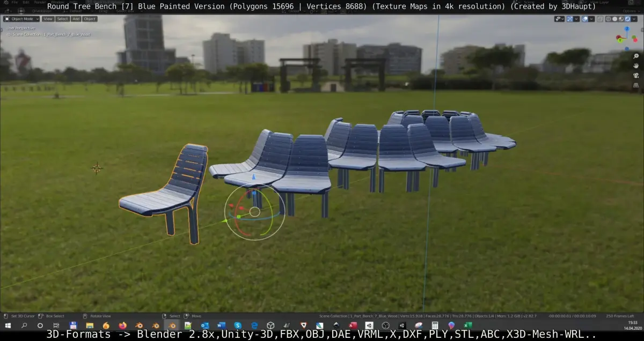Switch to rendered viewport shading

(628, 19)
